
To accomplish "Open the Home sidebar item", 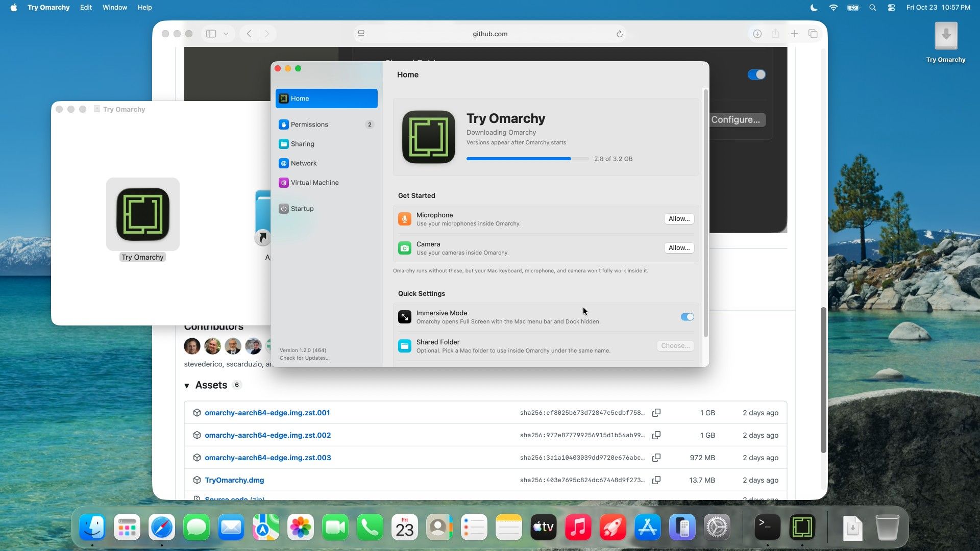I will [x=326, y=98].
